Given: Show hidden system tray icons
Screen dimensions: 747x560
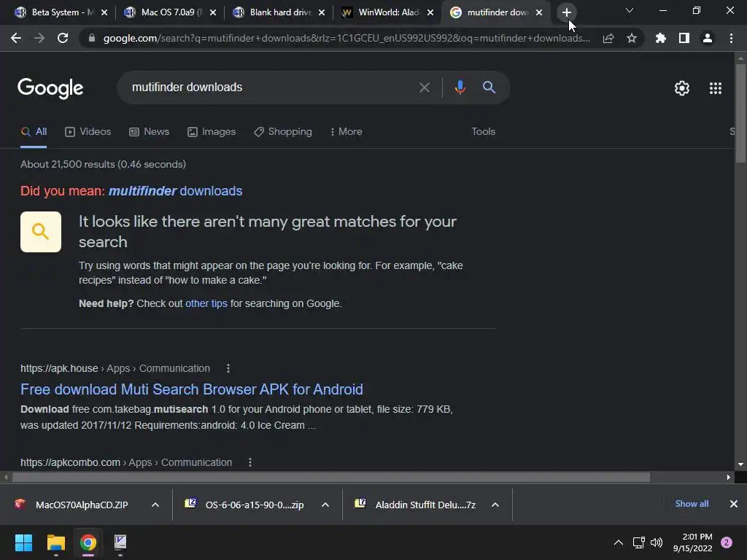Looking at the screenshot, I should (619, 542).
